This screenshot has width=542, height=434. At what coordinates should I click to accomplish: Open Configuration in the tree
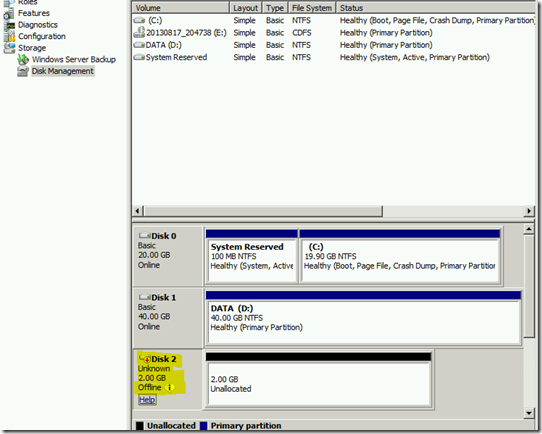42,36
